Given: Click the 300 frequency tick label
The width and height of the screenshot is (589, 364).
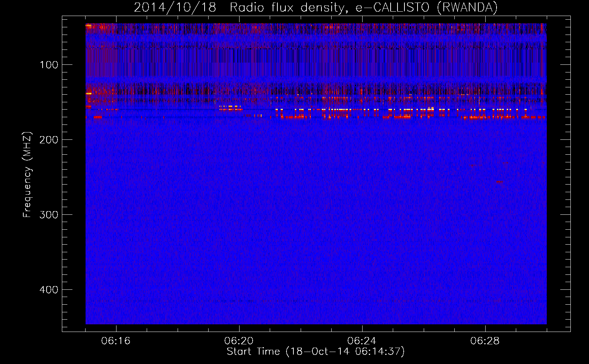Looking at the screenshot, I should [49, 215].
